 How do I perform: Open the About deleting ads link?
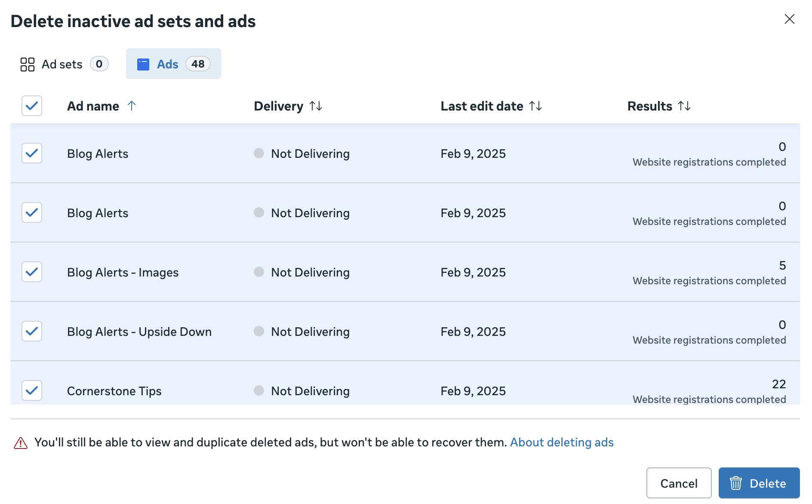click(562, 442)
